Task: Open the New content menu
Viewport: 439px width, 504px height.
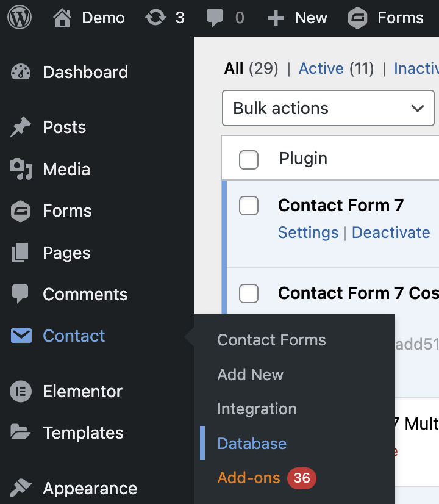Action: coord(298,18)
